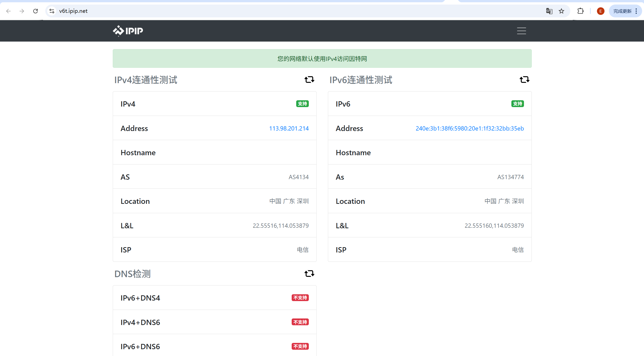644x356 pixels.
Task: Reload the page with refresh button
Action: pos(35,11)
